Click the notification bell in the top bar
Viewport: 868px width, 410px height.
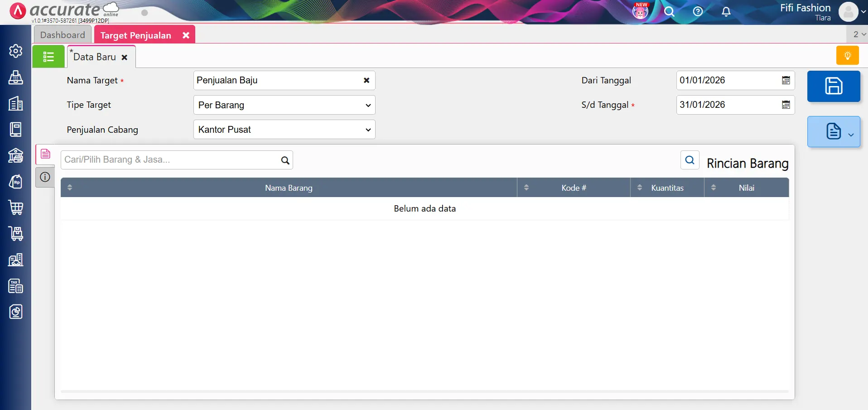click(726, 12)
